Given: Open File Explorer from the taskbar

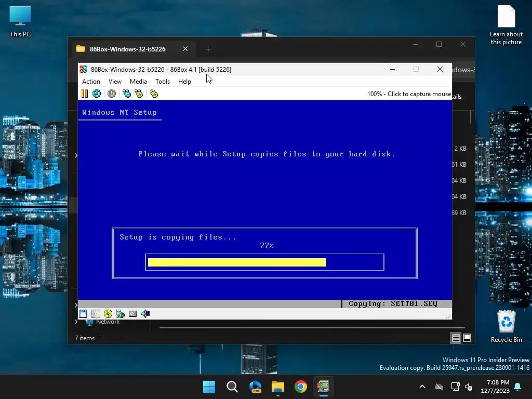Looking at the screenshot, I should (x=278, y=387).
